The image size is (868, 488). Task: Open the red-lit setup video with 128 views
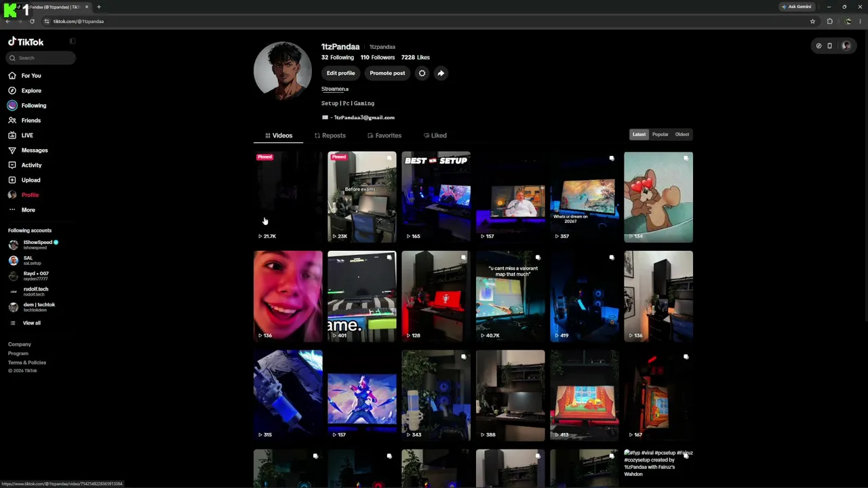point(436,296)
